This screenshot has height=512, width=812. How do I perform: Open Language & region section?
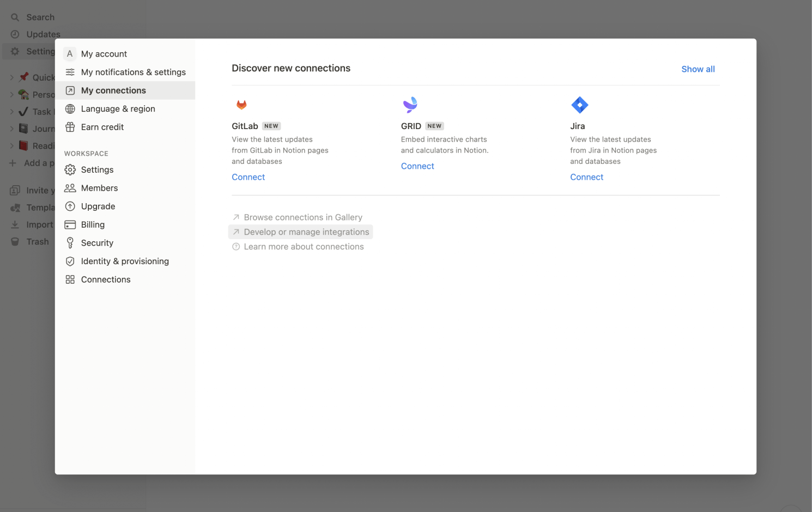(x=125, y=109)
